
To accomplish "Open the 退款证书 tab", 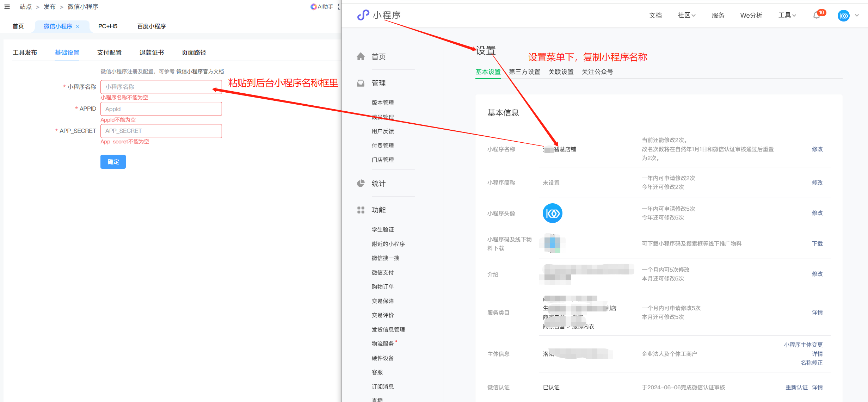I will (152, 52).
